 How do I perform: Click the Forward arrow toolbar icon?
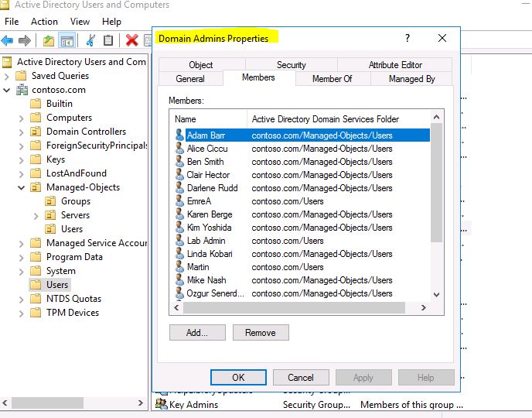pos(25,41)
